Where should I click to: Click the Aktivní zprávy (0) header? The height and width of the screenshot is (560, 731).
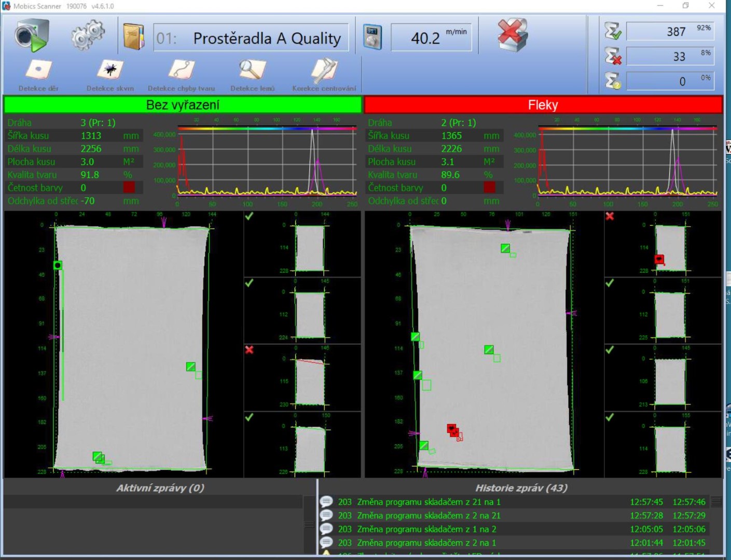[160, 487]
